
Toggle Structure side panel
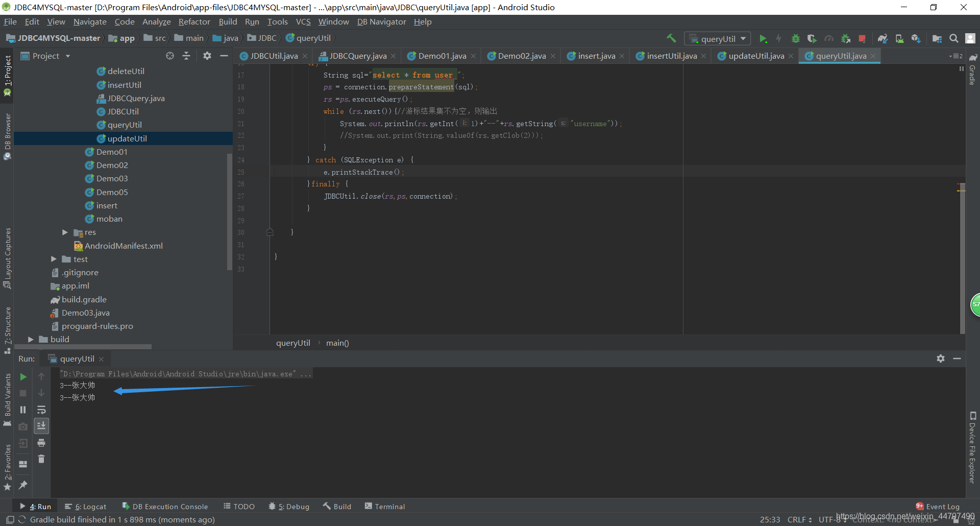7,330
